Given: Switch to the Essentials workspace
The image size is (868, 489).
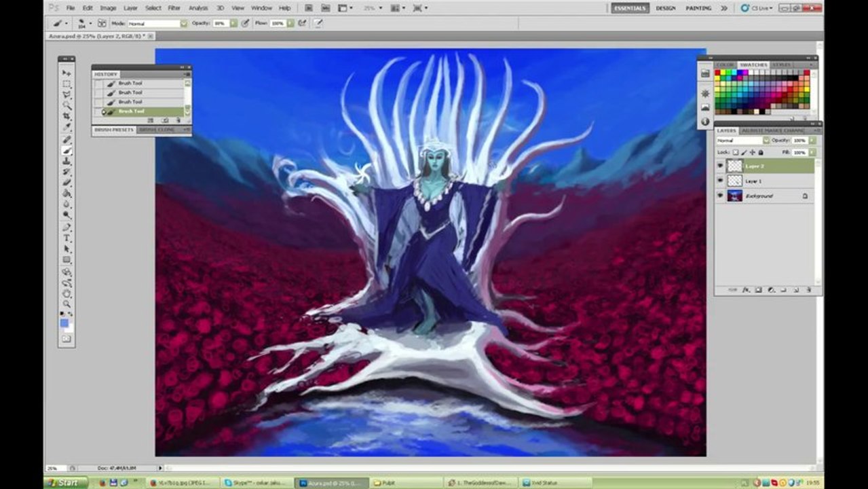Looking at the screenshot, I should click(x=630, y=8).
